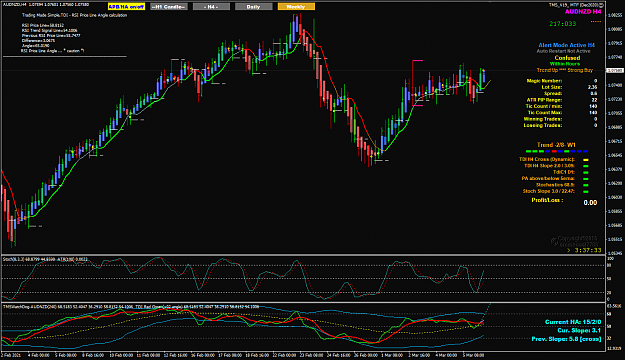Toggle the APB HA on/off button
Image resolution: width=625 pixels, height=360 pixels.
[x=126, y=7]
